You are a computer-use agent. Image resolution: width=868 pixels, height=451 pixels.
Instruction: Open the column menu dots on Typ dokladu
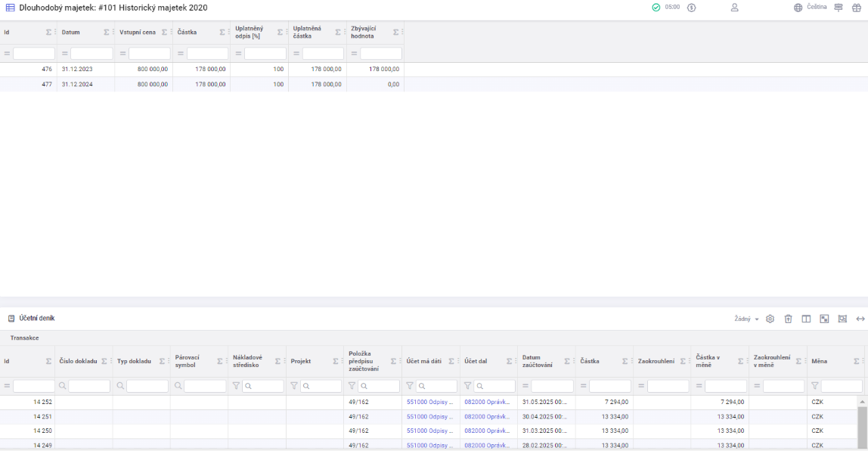point(169,361)
